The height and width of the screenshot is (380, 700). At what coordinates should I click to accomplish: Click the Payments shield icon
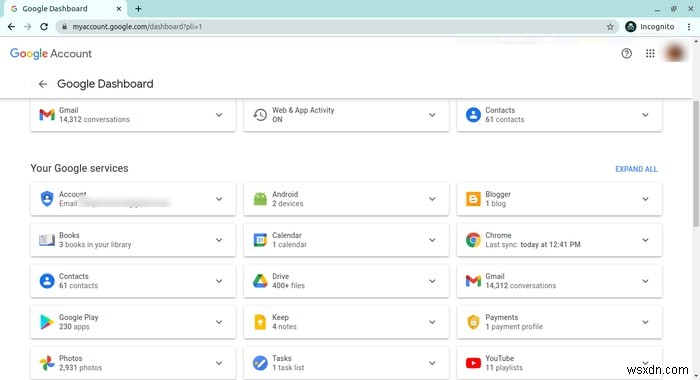(x=473, y=322)
